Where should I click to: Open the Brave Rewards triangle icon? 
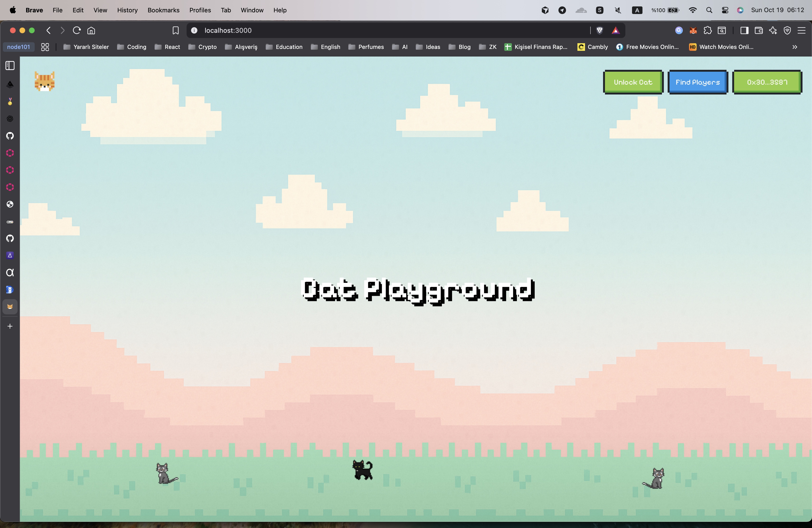coord(615,30)
